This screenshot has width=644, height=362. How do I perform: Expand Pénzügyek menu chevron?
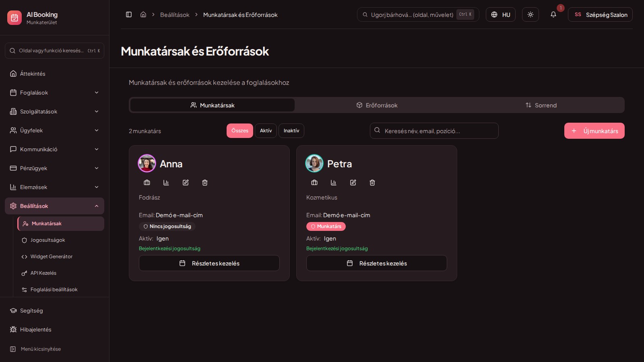click(97, 168)
